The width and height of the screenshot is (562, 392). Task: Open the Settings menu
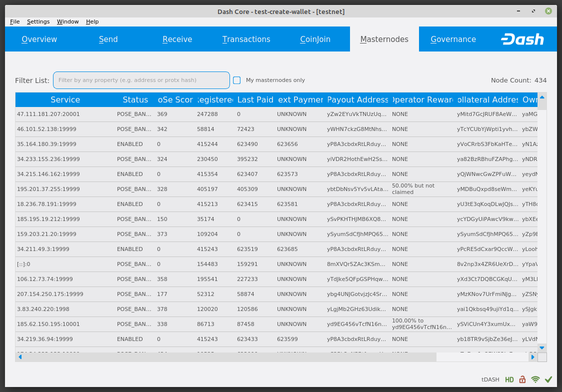[x=38, y=21]
